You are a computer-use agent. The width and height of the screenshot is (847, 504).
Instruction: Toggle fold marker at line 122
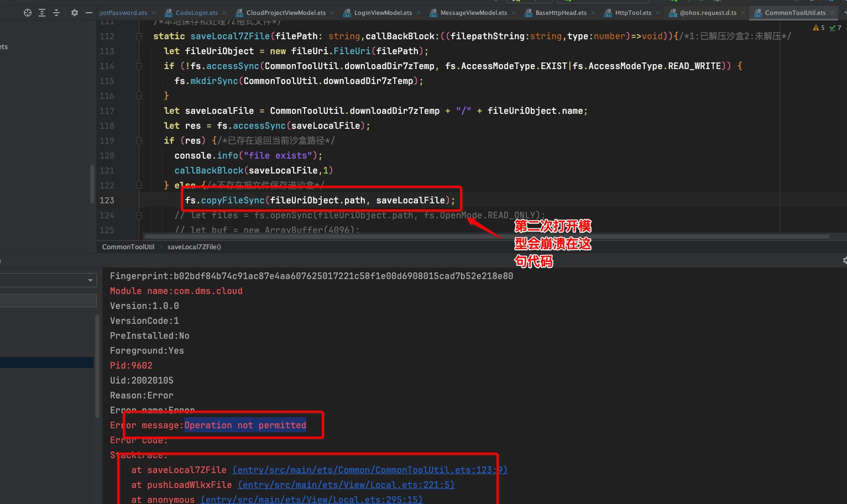[x=139, y=186]
